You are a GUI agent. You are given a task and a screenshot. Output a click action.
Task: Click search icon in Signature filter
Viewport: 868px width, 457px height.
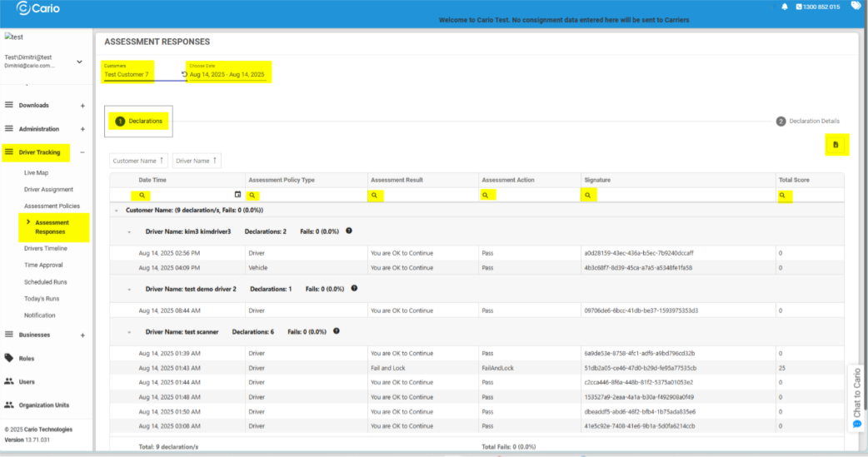coord(588,195)
